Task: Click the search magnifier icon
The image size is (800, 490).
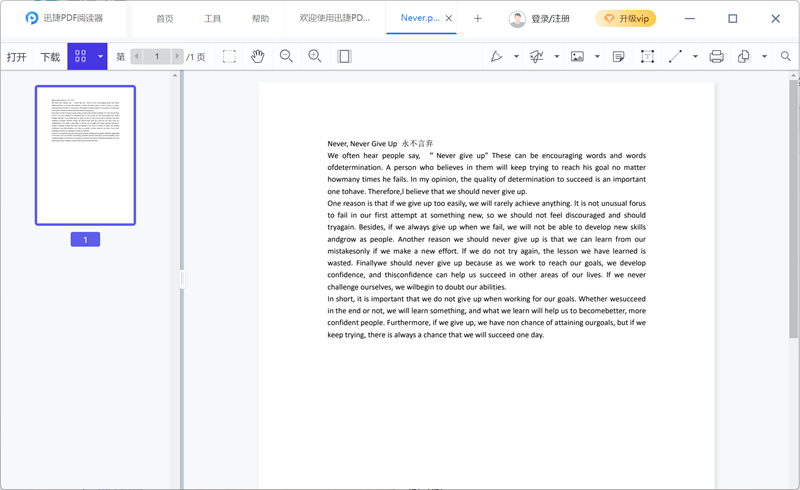Action: click(786, 56)
